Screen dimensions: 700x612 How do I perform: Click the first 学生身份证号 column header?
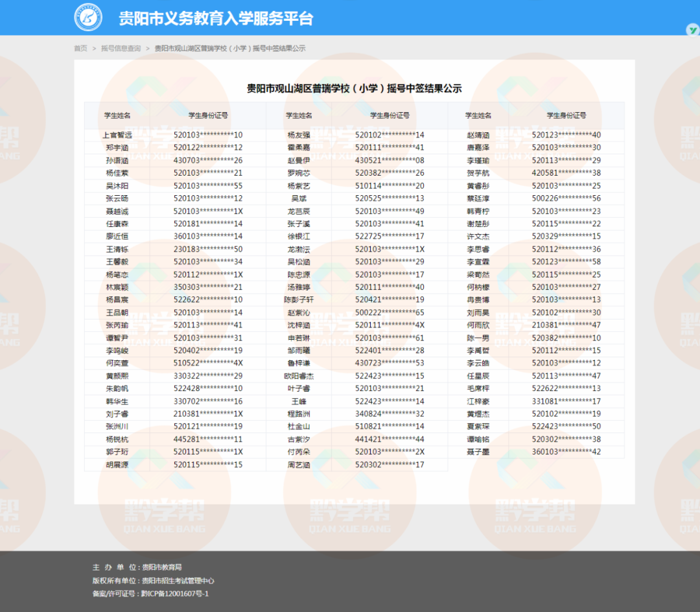208,115
